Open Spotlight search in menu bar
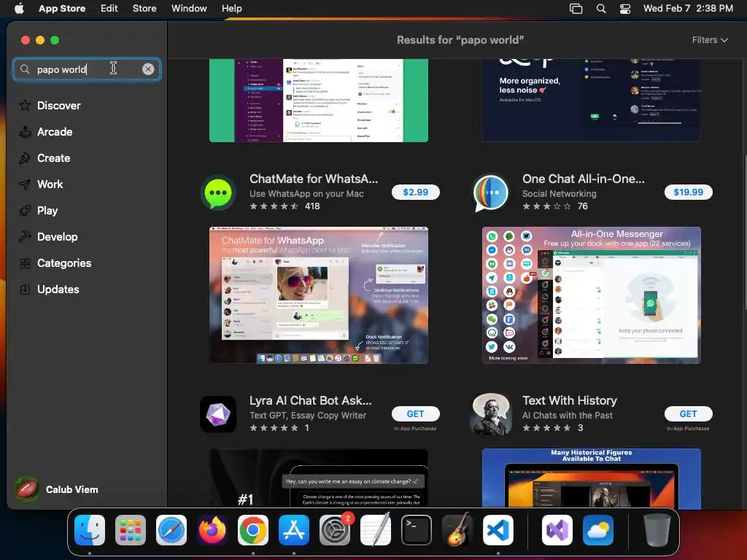Viewport: 747px width, 560px height. click(x=601, y=9)
